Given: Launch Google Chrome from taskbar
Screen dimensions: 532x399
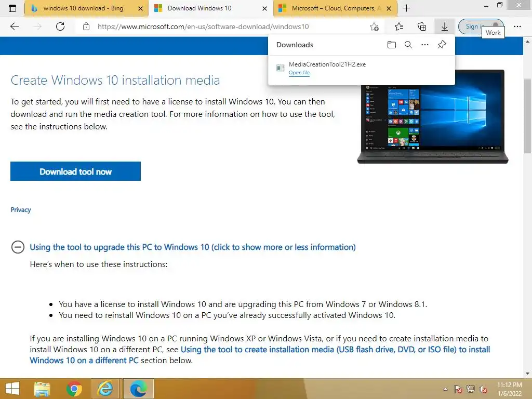Looking at the screenshot, I should [74, 389].
